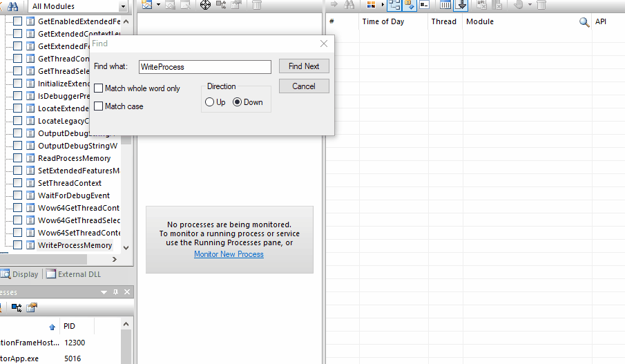Open the All Modules dropdown

[123, 7]
